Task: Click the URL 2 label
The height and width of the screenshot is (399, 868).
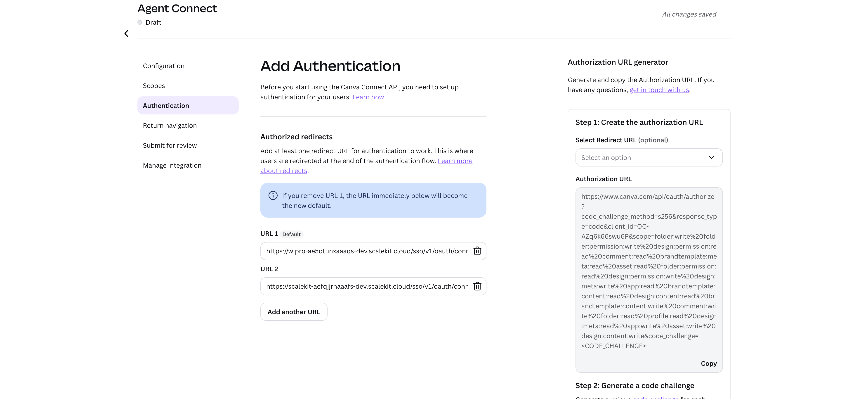Action: coord(269,269)
